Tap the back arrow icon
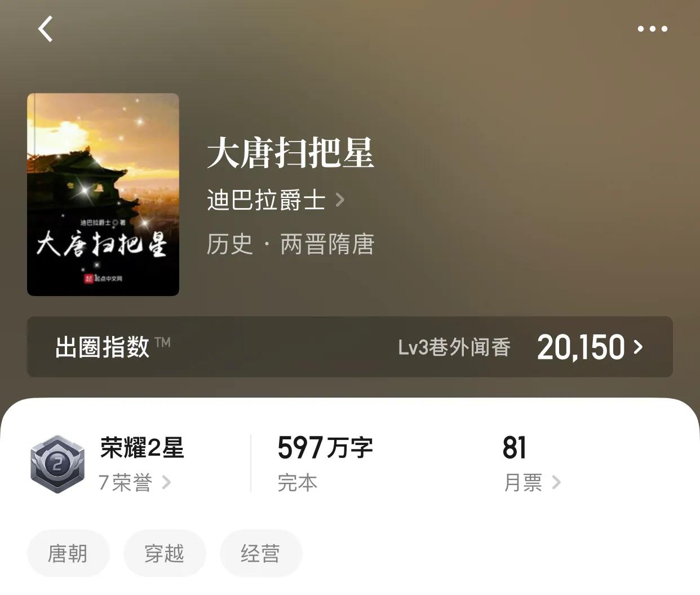The image size is (700, 595). pyautogui.click(x=46, y=29)
